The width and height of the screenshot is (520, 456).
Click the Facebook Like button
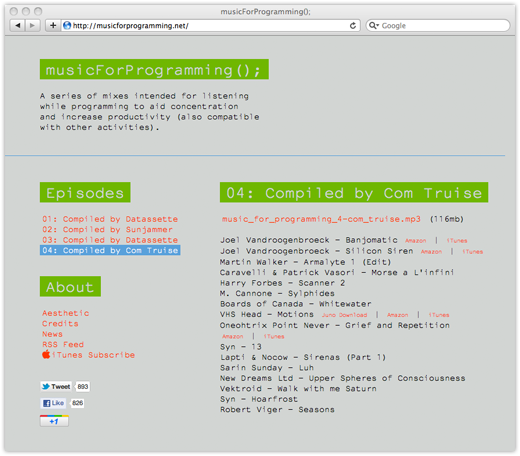[x=53, y=403]
